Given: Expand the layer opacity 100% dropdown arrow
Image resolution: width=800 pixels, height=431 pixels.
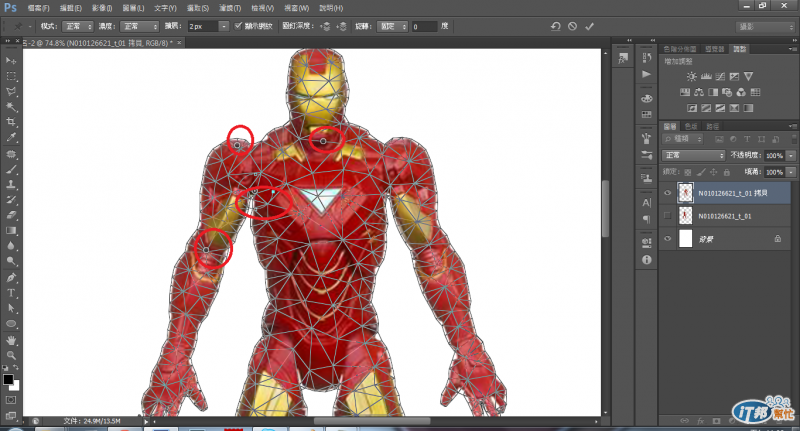Looking at the screenshot, I should pos(791,156).
